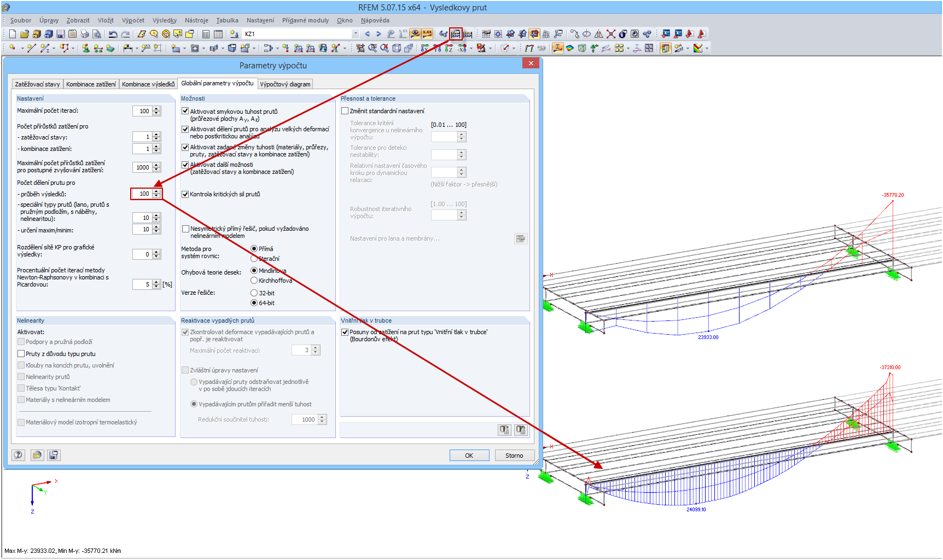Open the Výsledky menu
Screen dimensions: 943x560
click(x=165, y=20)
